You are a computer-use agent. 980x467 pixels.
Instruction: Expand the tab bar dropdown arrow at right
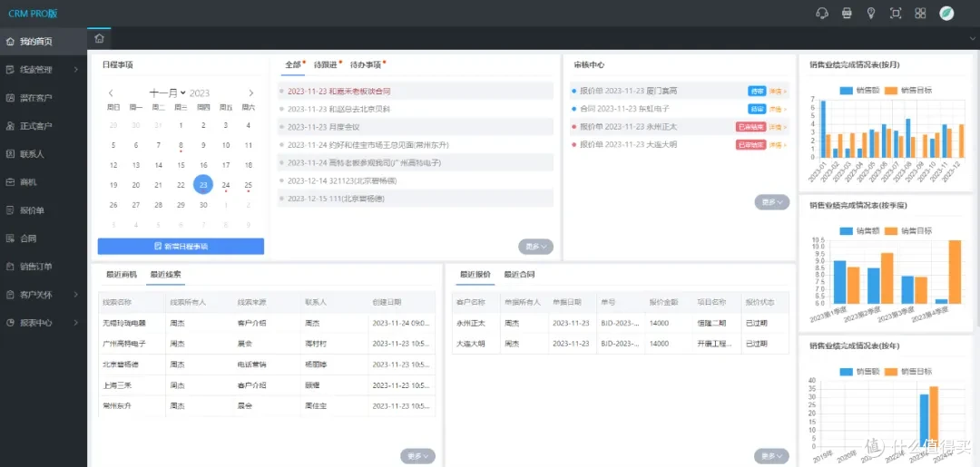tap(973, 39)
